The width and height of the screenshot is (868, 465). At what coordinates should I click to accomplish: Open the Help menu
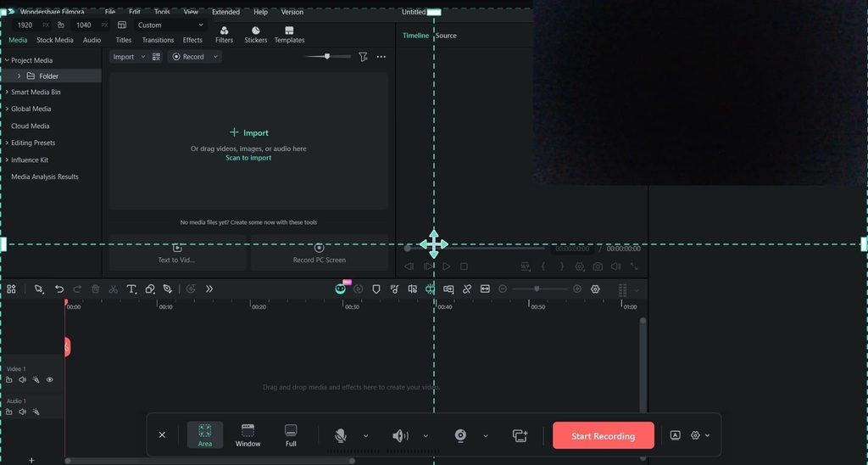(x=260, y=12)
